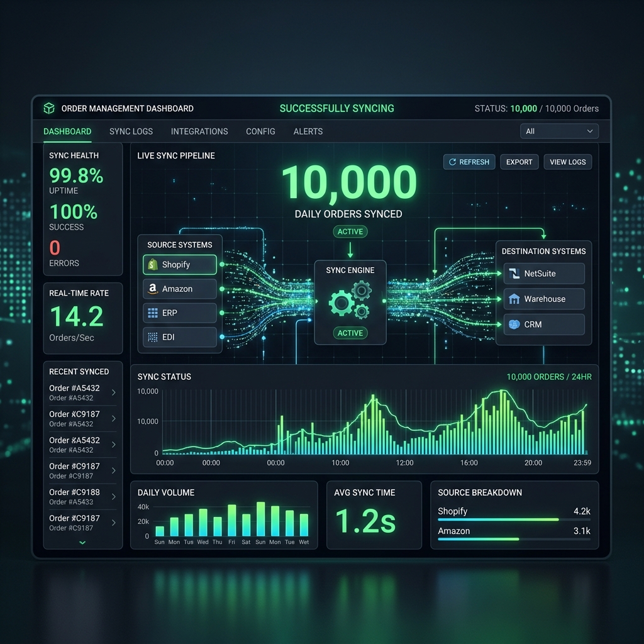
Task: Click the Active badge inside Sync Engine
Action: (350, 333)
